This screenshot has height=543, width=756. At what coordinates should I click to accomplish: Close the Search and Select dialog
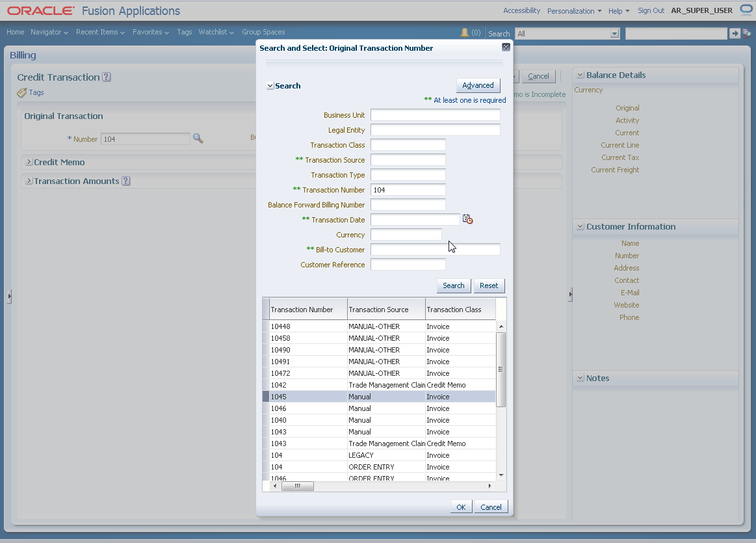tap(506, 47)
